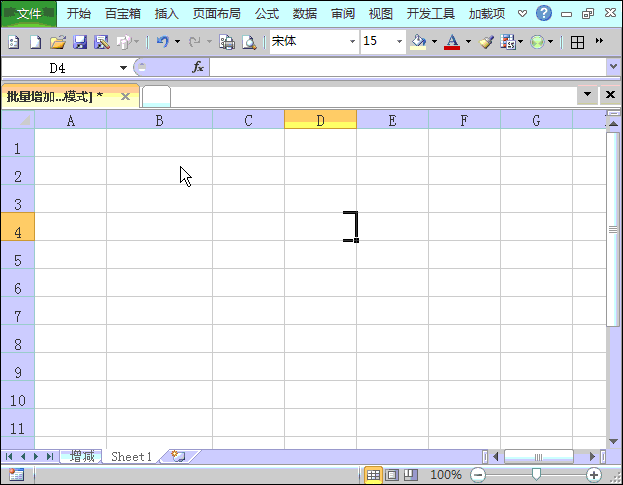Apply fill color paint bucket
This screenshot has height=485, width=623.
(x=418, y=41)
